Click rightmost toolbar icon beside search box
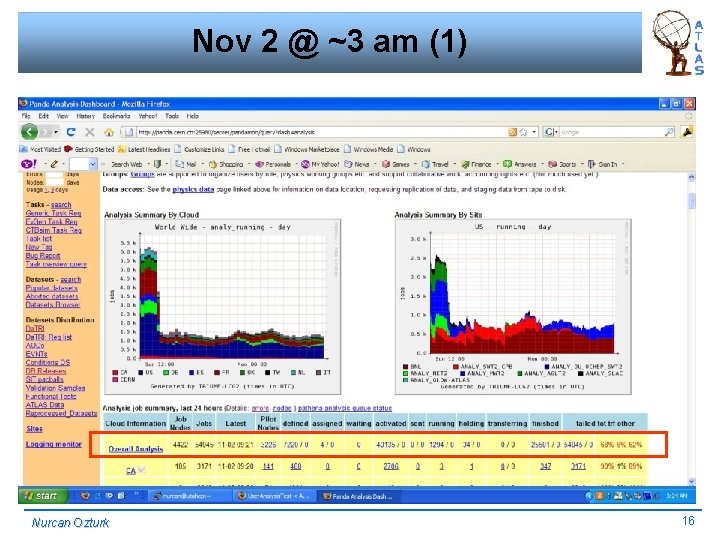Viewport: 720px width, 540px height. pyautogui.click(x=687, y=132)
